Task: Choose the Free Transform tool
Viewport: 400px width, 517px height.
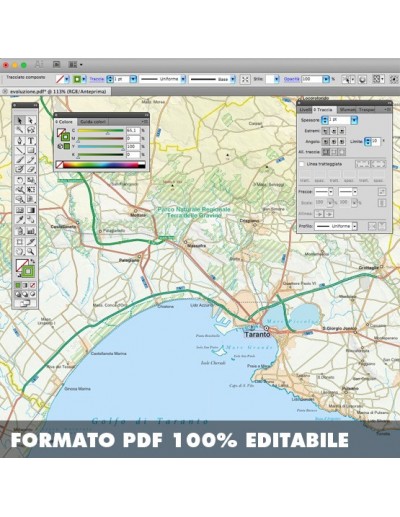Action: coord(31,190)
